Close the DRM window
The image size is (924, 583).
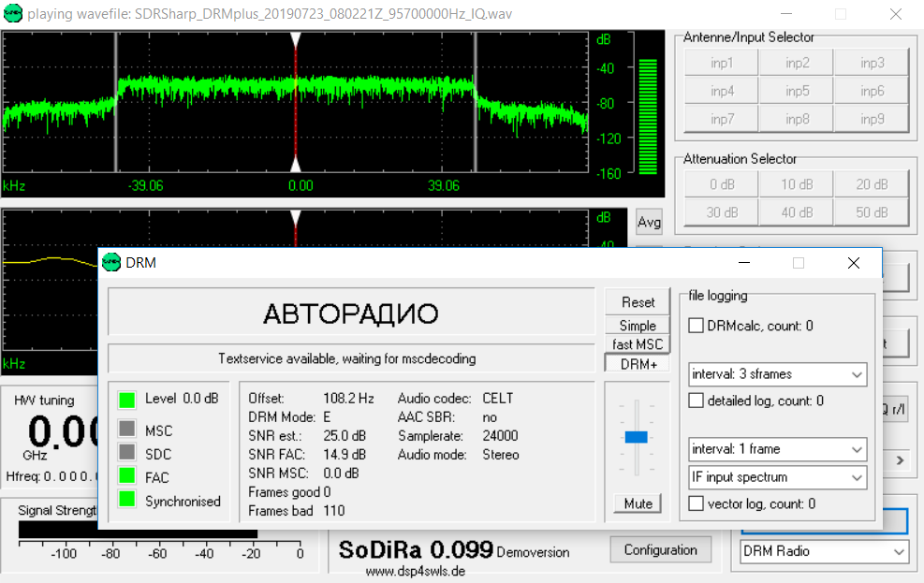pyautogui.click(x=853, y=263)
